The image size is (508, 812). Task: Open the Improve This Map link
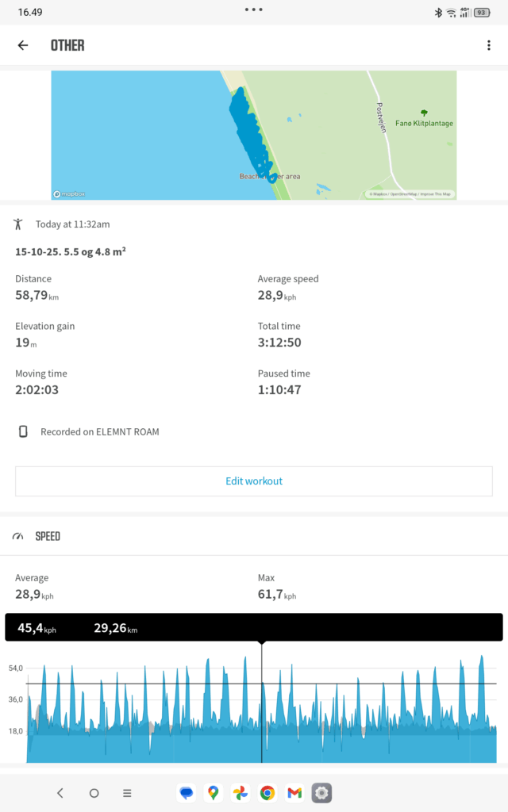[x=436, y=194]
